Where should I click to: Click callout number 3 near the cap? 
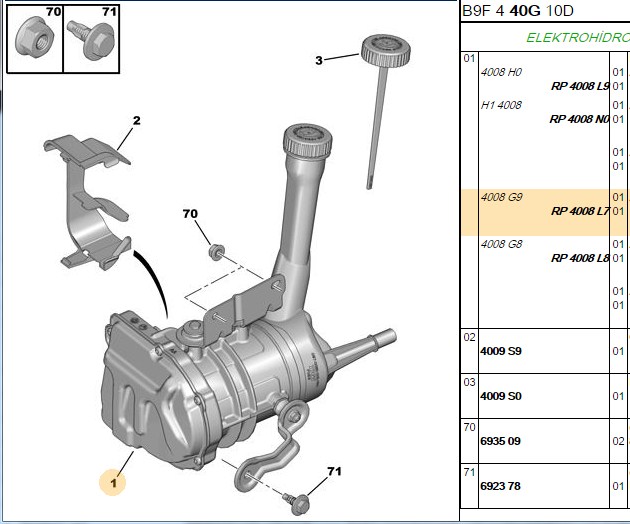pyautogui.click(x=319, y=61)
